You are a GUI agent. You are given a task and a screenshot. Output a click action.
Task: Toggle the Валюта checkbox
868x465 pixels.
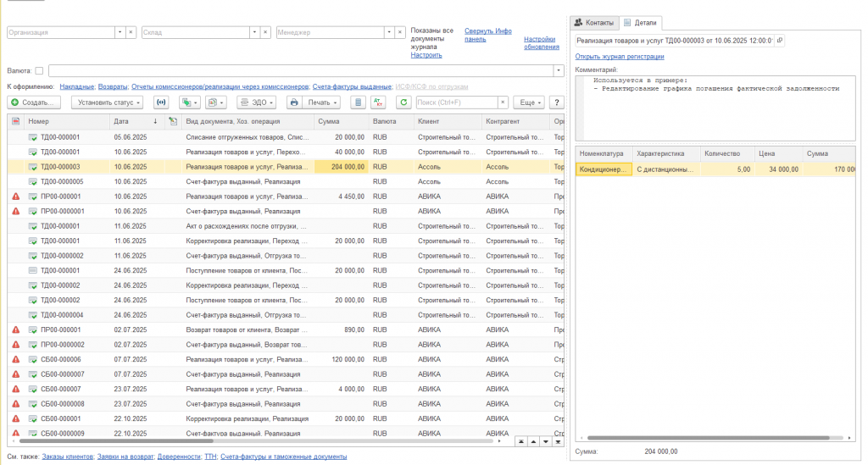point(39,71)
